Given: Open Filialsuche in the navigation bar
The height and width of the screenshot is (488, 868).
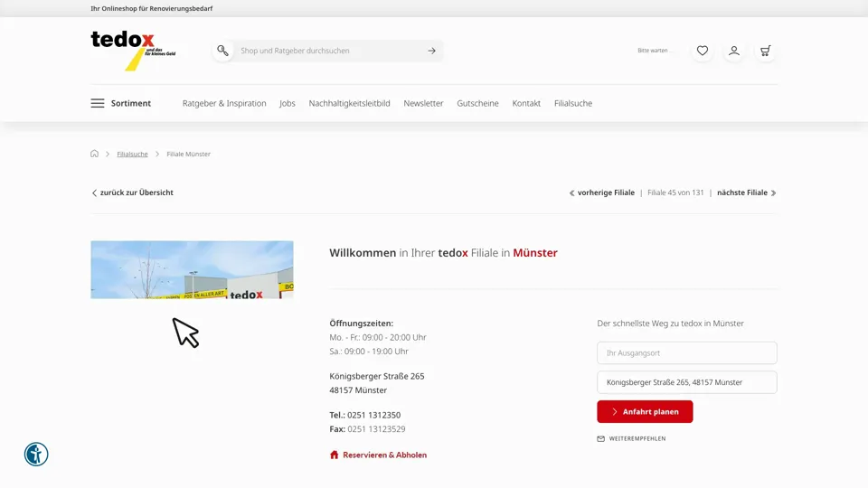Looking at the screenshot, I should point(573,103).
